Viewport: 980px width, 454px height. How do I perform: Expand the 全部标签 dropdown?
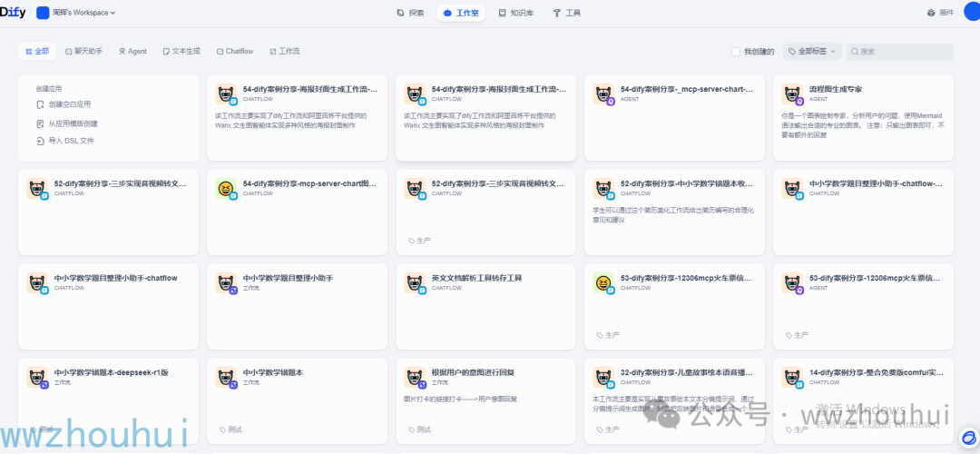point(812,51)
